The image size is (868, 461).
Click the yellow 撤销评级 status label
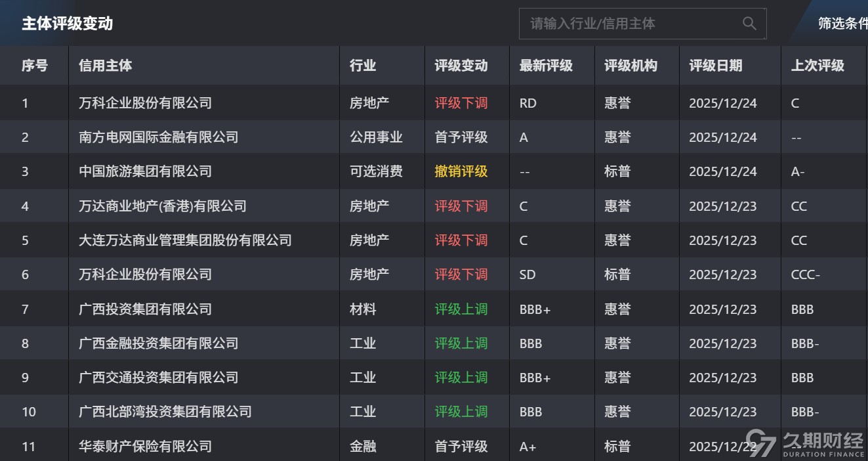click(461, 171)
